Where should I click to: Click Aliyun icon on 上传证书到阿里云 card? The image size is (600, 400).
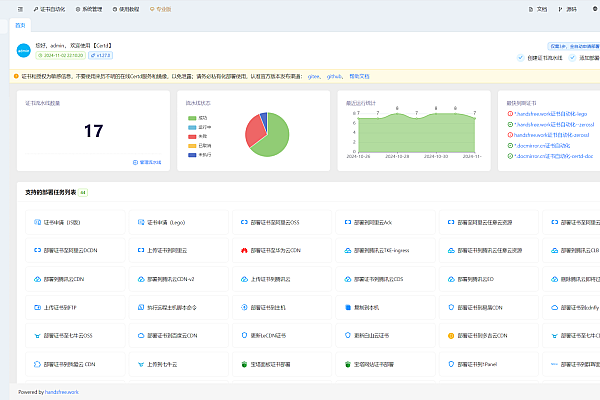click(141, 250)
